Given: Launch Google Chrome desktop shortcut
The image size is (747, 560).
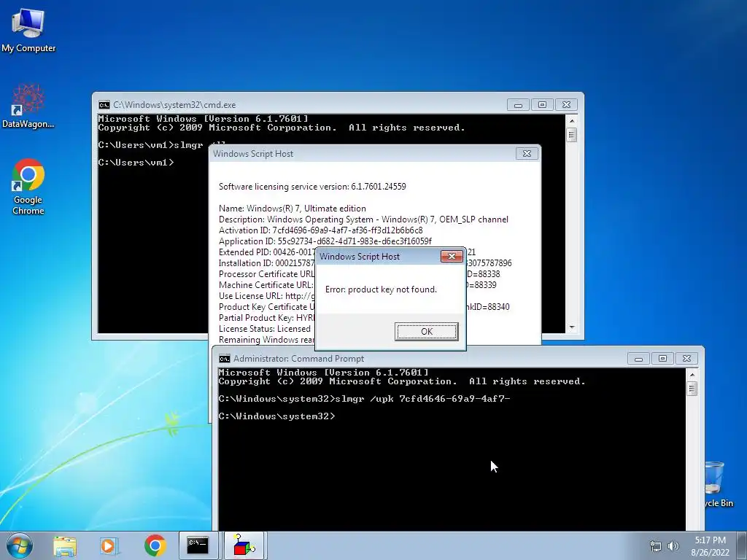Looking at the screenshot, I should 28,187.
